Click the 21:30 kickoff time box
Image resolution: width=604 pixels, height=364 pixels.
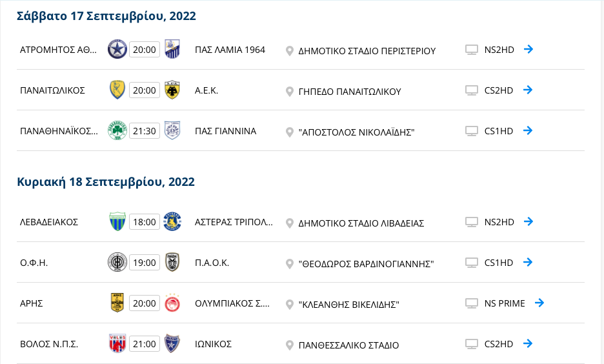[x=145, y=131]
